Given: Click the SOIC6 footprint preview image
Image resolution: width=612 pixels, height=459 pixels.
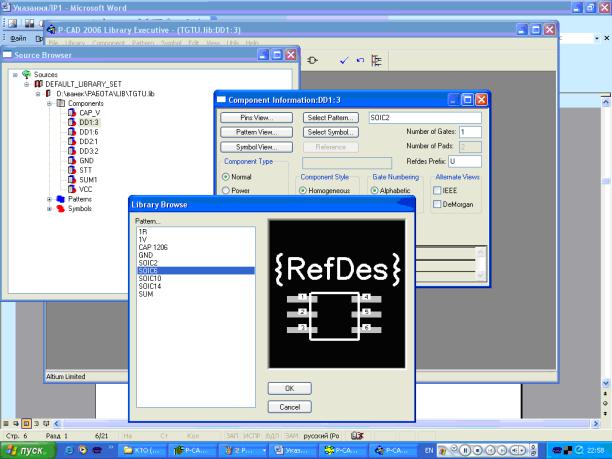Looking at the screenshot, I should pyautogui.click(x=337, y=294).
